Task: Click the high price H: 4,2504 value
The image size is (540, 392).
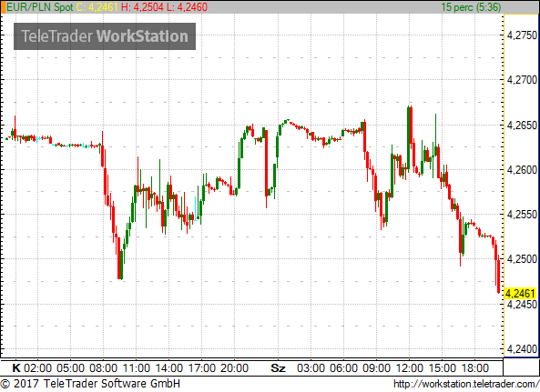Action: pyautogui.click(x=142, y=7)
